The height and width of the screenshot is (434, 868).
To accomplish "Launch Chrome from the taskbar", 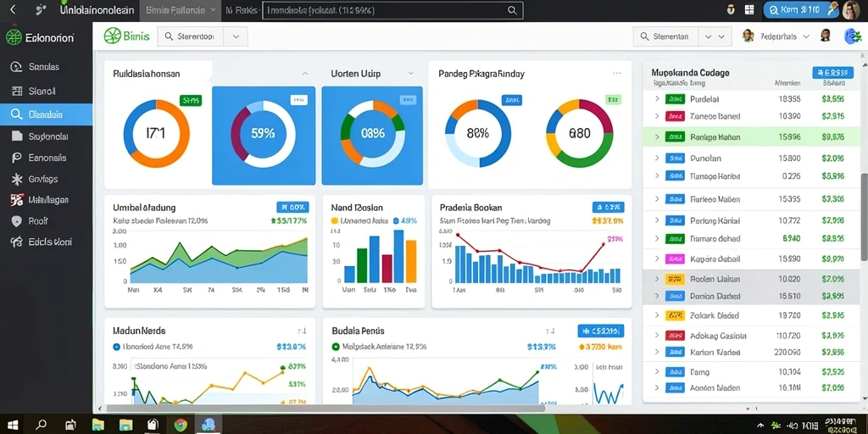I will pyautogui.click(x=180, y=425).
